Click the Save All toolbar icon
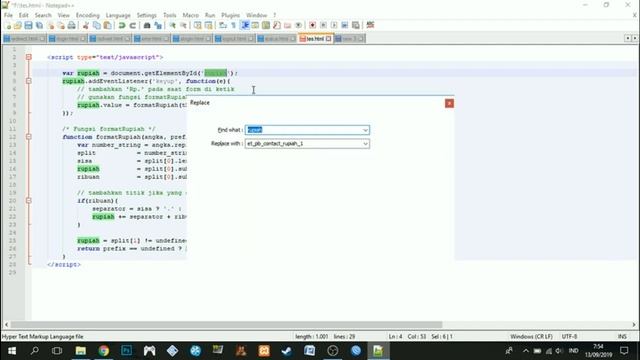The height and width of the screenshot is (360, 640). (x=39, y=25)
